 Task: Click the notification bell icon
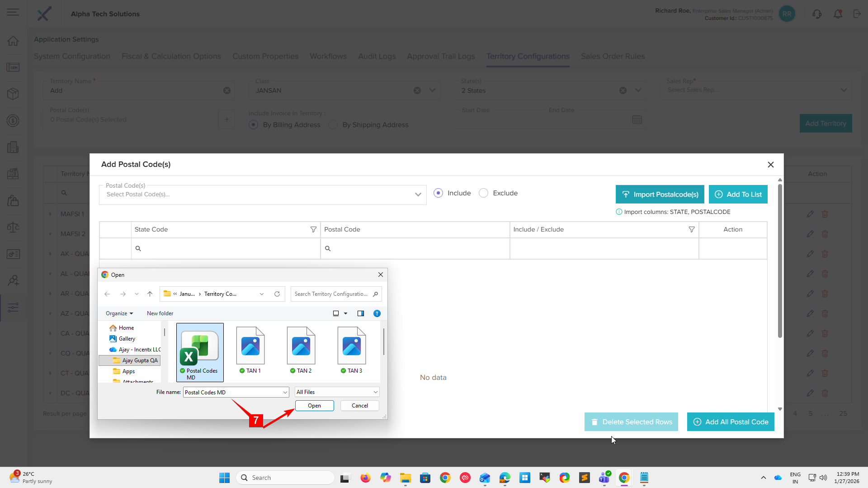click(837, 14)
